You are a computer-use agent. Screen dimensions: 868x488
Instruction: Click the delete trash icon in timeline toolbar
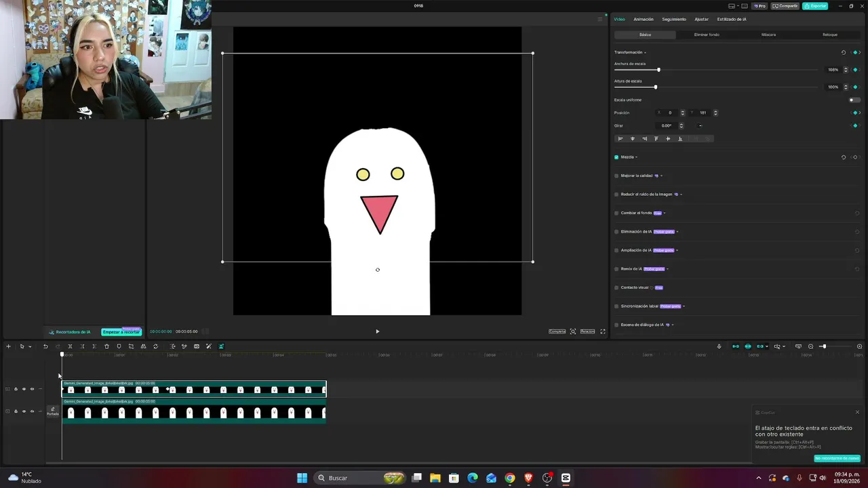(106, 346)
